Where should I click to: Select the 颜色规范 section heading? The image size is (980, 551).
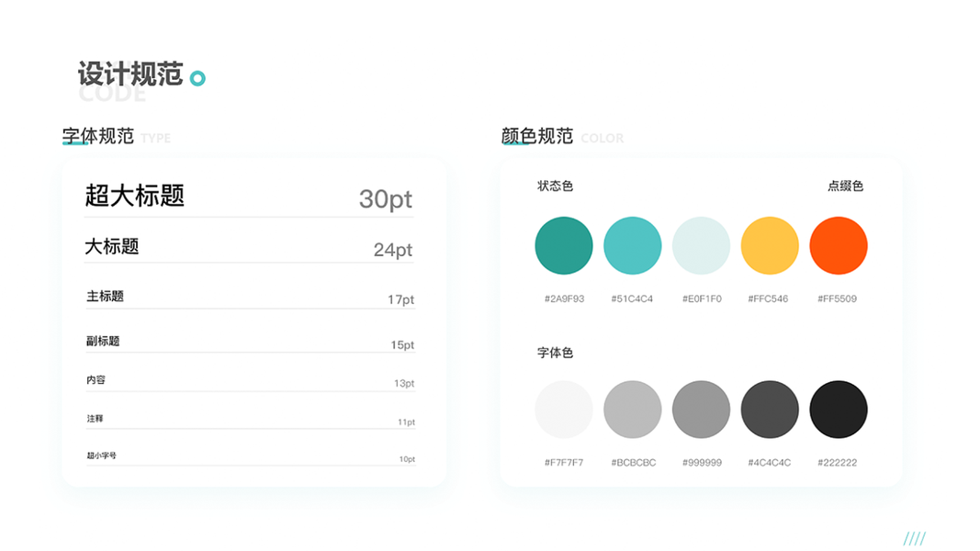(537, 136)
